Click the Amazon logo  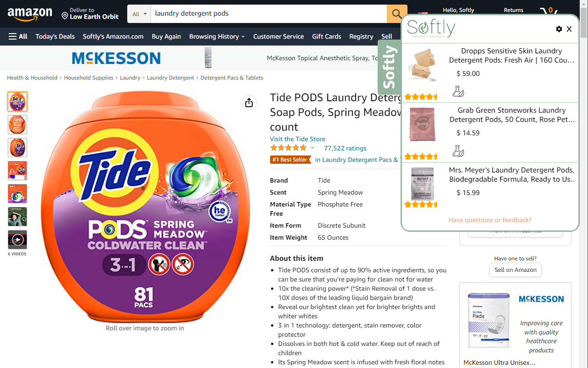click(x=30, y=14)
